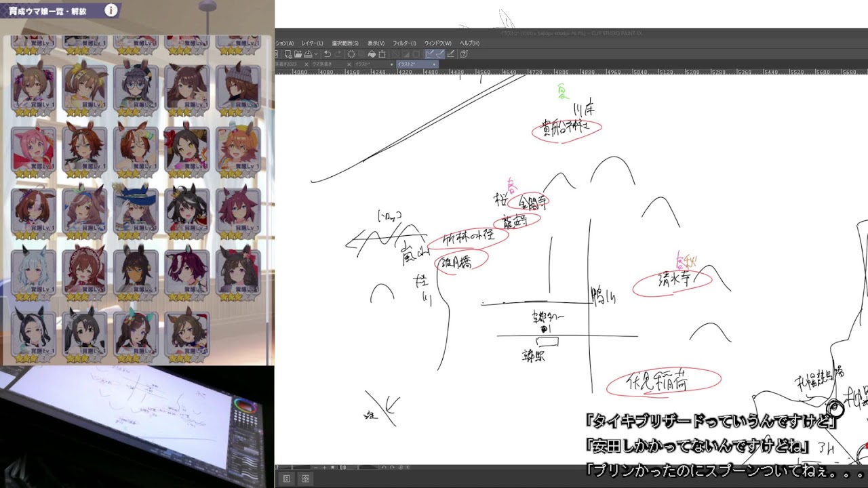Viewport: 868px width, 488px height.
Task: Switch to the ウマ落書き canvas tab
Action: 321,64
